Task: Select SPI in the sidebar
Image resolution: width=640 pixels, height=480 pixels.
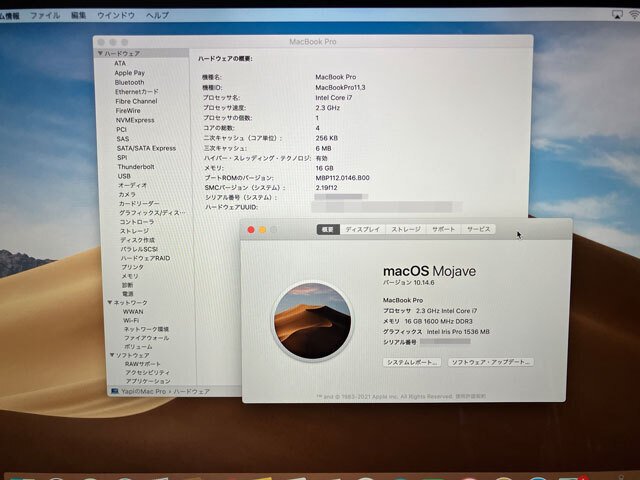Action: pos(122,158)
